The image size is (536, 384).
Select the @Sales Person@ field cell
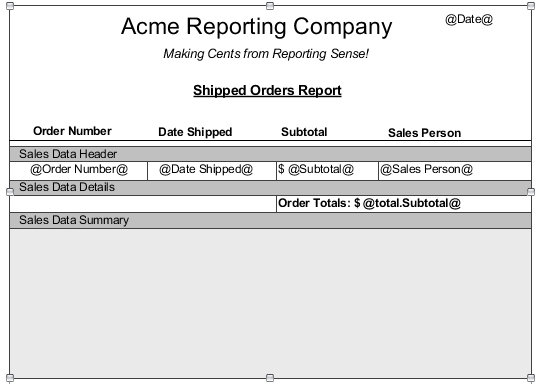point(455,171)
